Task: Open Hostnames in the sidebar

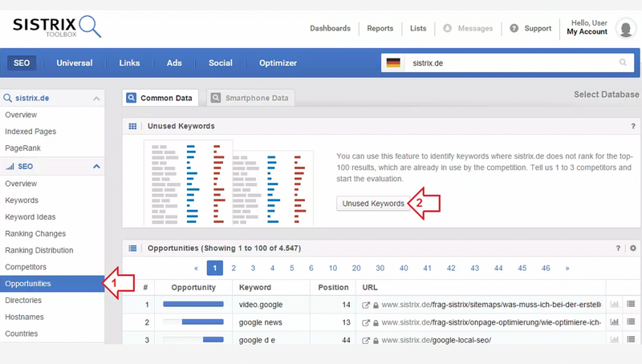Action: pyautogui.click(x=24, y=317)
